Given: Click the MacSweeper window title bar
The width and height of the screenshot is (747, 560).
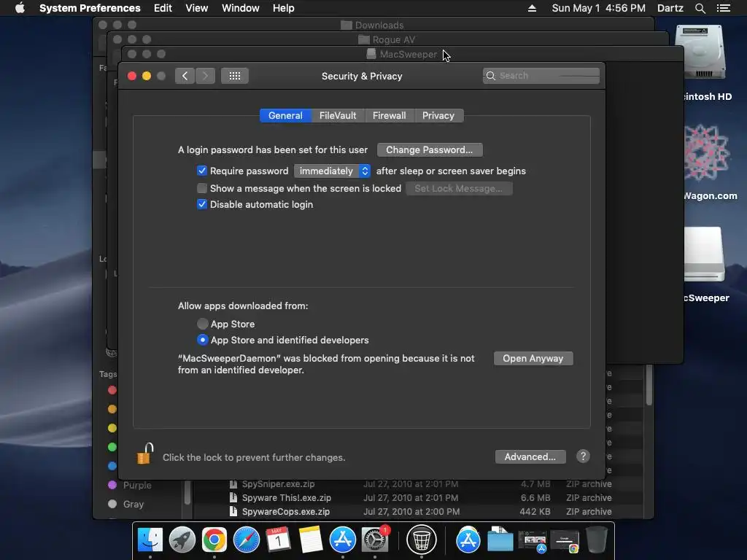Looking at the screenshot, I should pyautogui.click(x=403, y=54).
